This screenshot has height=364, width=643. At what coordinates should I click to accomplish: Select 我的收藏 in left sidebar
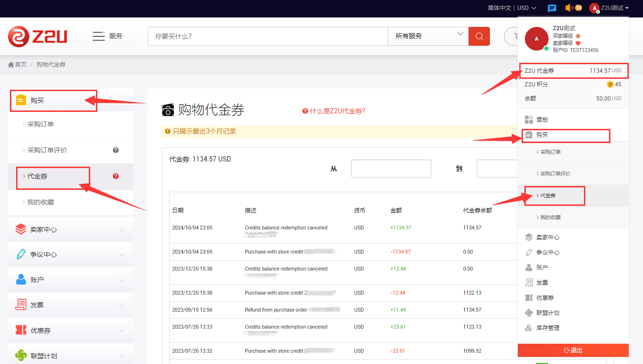pos(41,202)
